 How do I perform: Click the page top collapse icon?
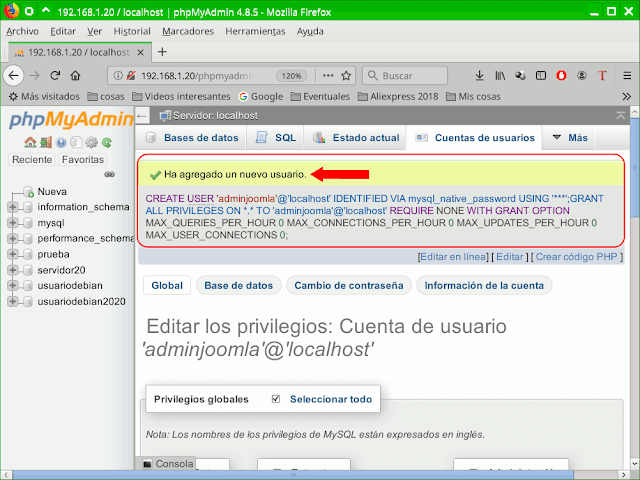[x=620, y=116]
